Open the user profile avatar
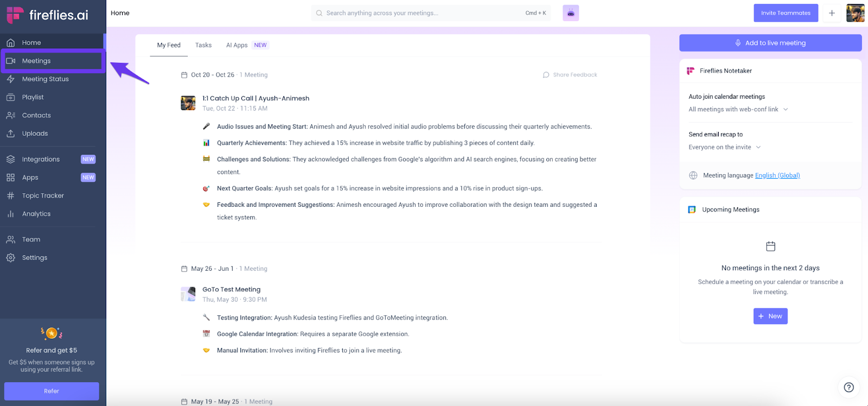The width and height of the screenshot is (868, 406). point(856,13)
